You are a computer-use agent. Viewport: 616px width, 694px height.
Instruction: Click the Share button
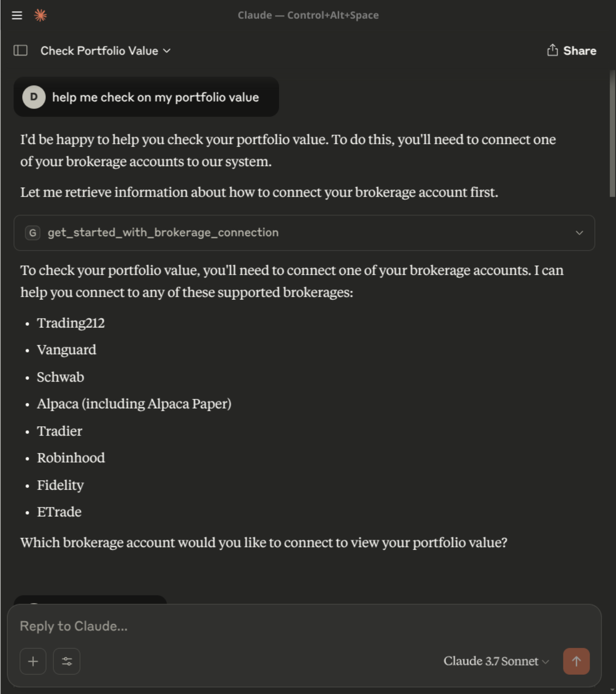pos(571,50)
